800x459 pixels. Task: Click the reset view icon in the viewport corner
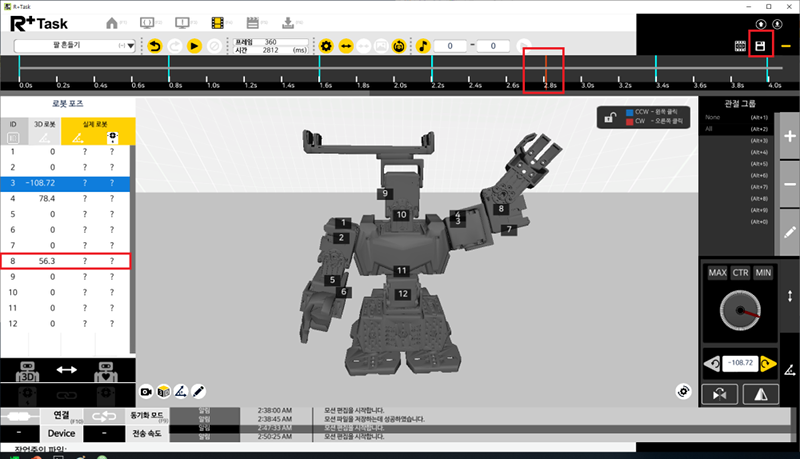[684, 390]
